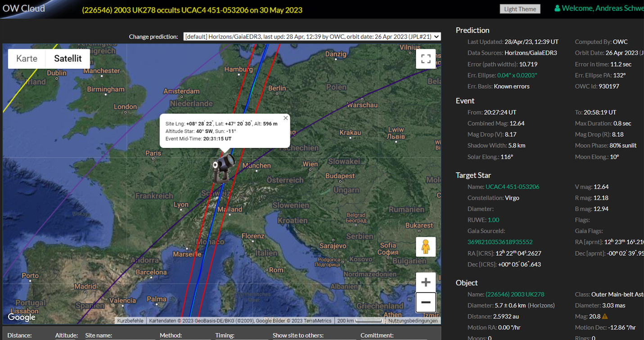Zoom in on the map
This screenshot has height=340, width=644.
(426, 282)
